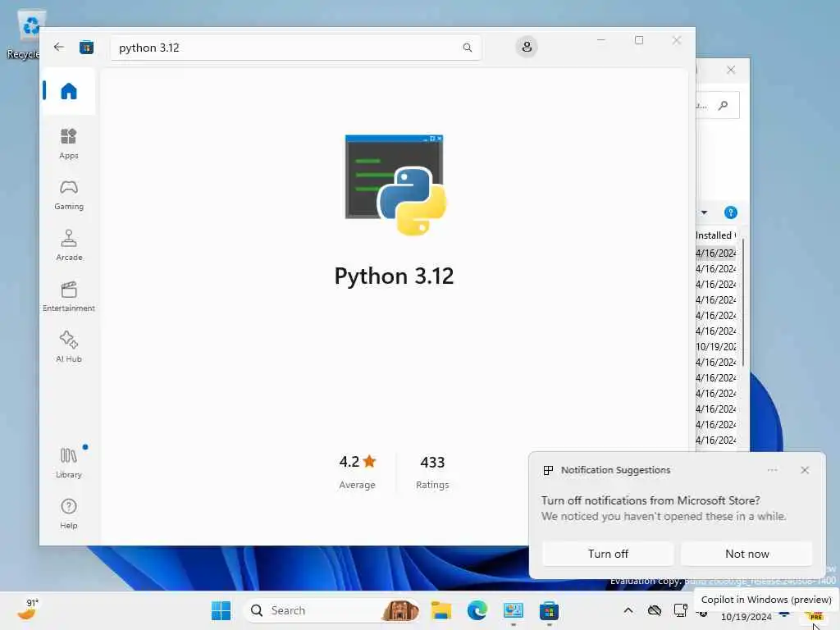Open Entertainment in the Store sidebar
Screen dimensions: 840x630
pyautogui.click(x=69, y=296)
